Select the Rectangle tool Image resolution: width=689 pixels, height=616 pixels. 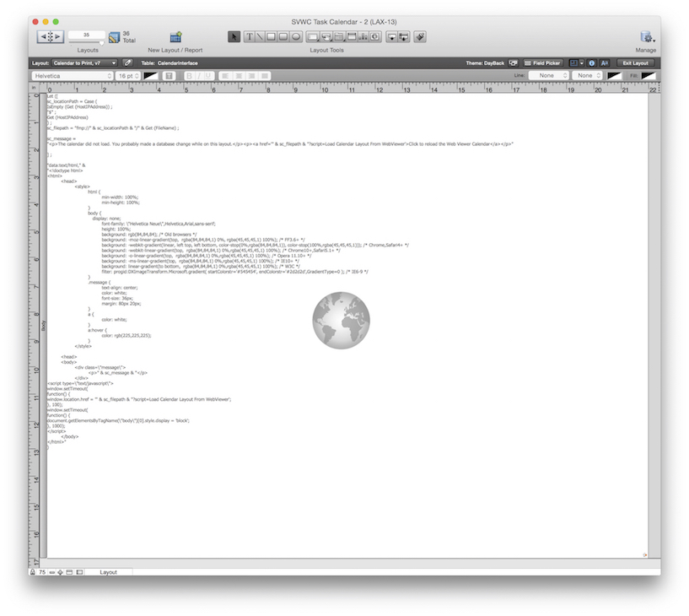point(271,37)
